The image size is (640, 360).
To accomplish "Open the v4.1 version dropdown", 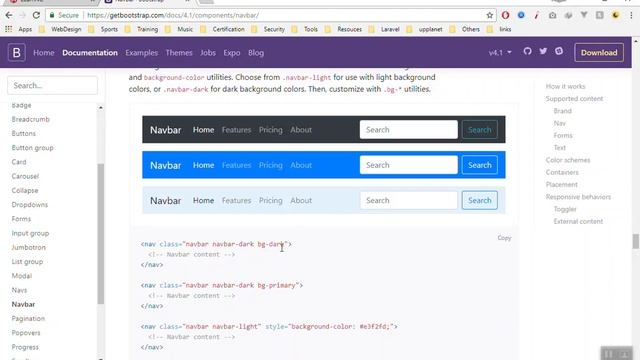I will (500, 53).
